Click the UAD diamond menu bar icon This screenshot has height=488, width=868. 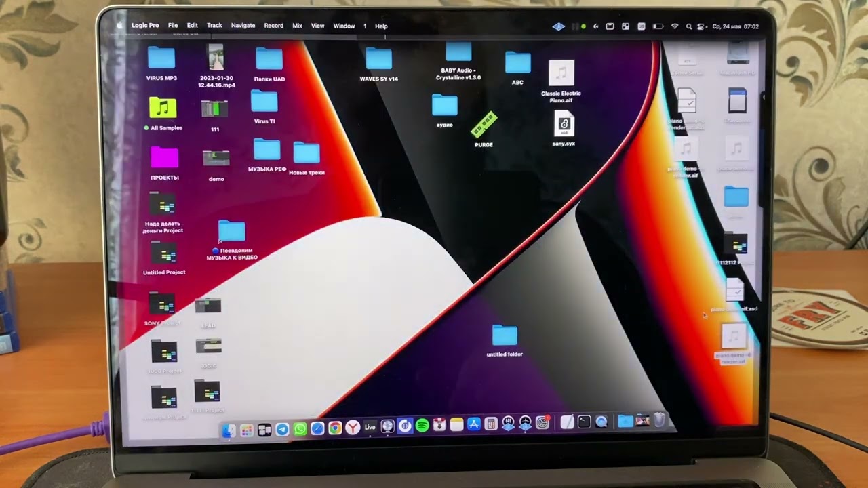559,26
